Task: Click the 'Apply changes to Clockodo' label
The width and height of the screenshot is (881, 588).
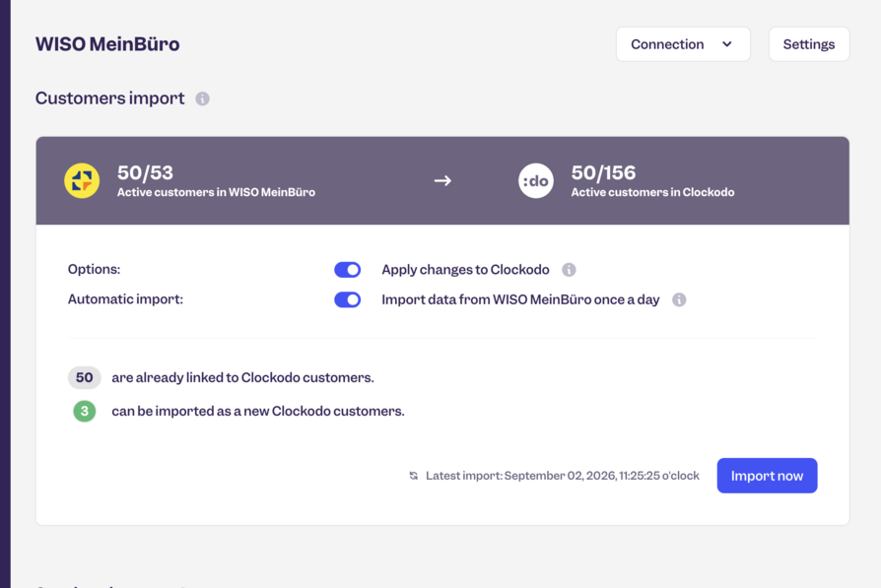Action: coord(465,270)
